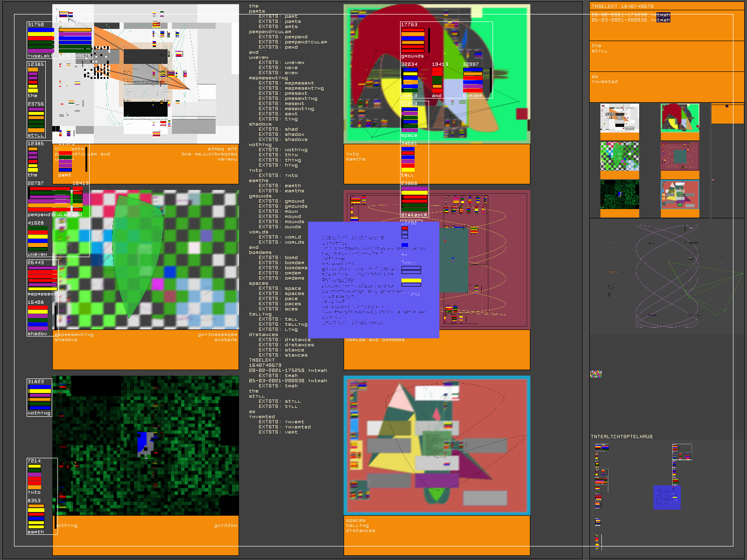The width and height of the screenshot is (747, 560).
Task: Click the INSELEKT 1640749679 header bar
Action: point(666,6)
